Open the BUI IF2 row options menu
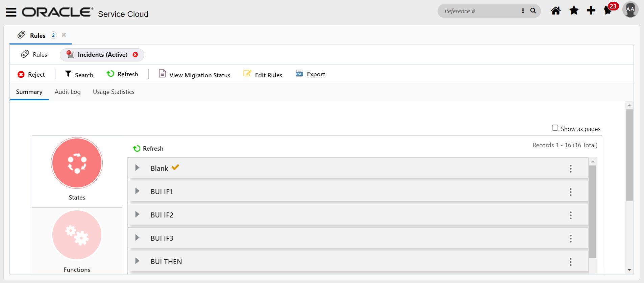 click(x=571, y=215)
